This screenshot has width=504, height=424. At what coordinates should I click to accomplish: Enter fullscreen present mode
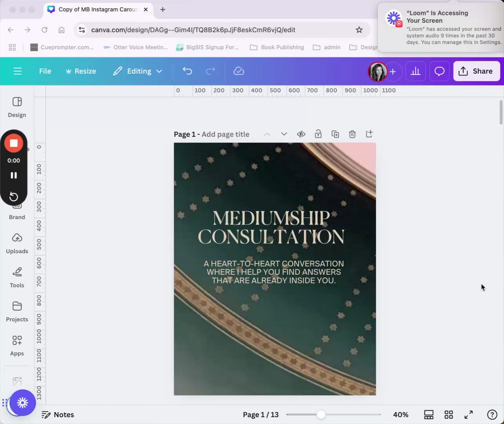click(469, 415)
